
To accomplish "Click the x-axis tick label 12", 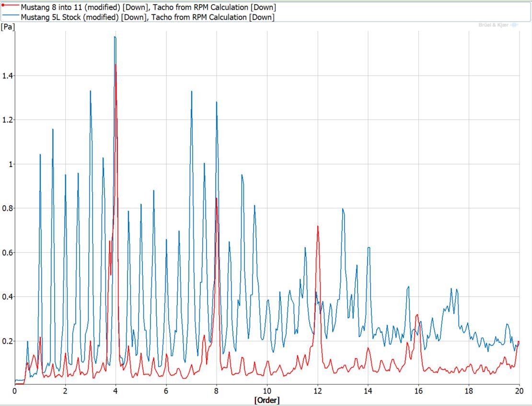I will click(318, 391).
